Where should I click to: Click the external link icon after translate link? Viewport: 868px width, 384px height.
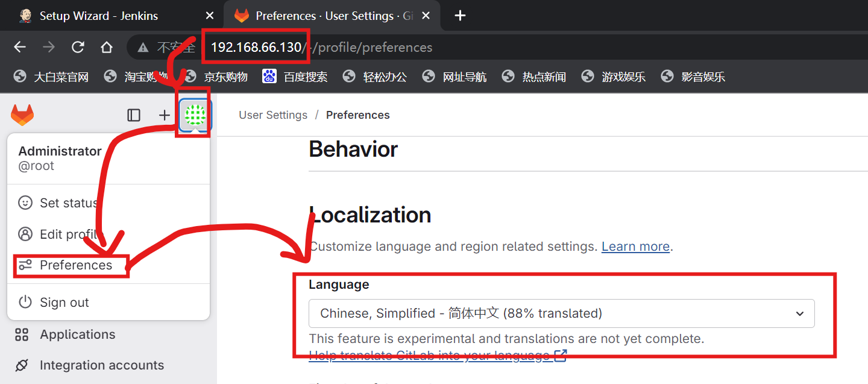(561, 356)
